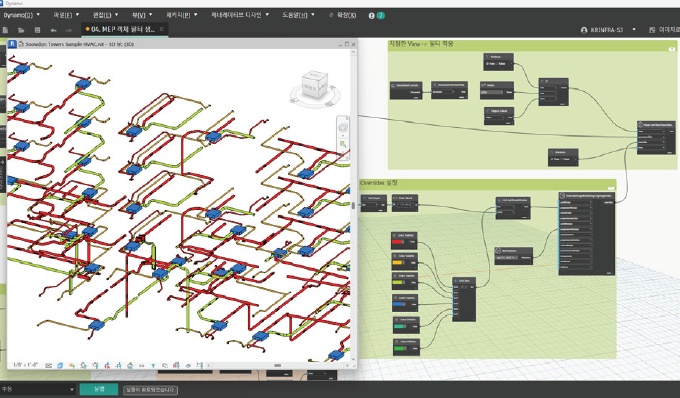Open the 편집(E) menu

[105, 15]
